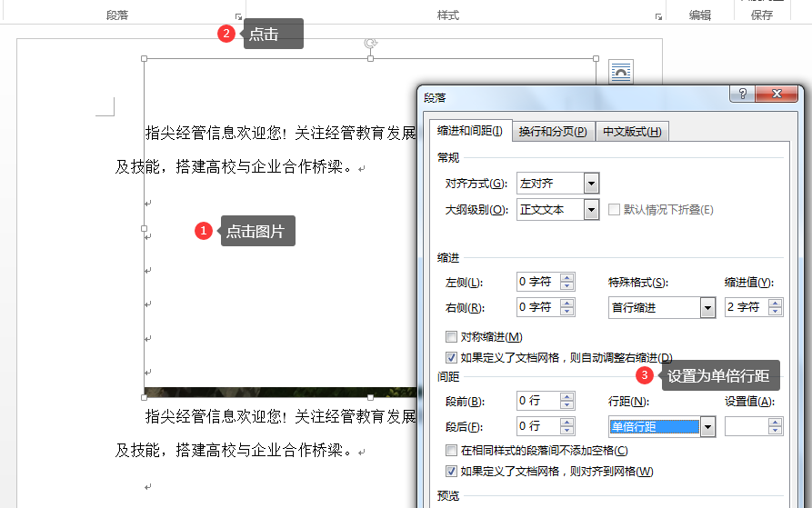Image resolution: width=812 pixels, height=508 pixels.
Task: Open the 特殊格式 special format dropdown
Action: (x=707, y=308)
